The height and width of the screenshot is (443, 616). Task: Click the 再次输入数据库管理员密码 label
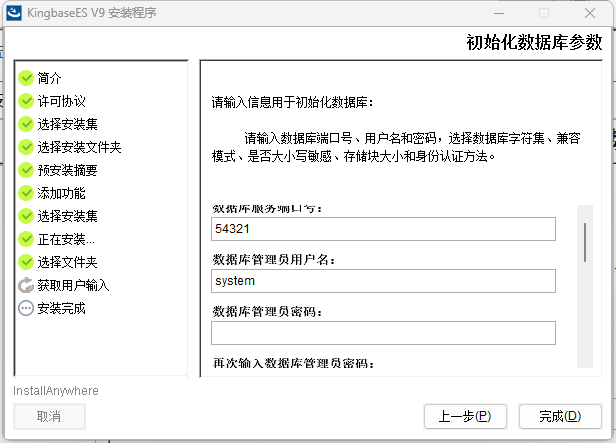tap(293, 363)
